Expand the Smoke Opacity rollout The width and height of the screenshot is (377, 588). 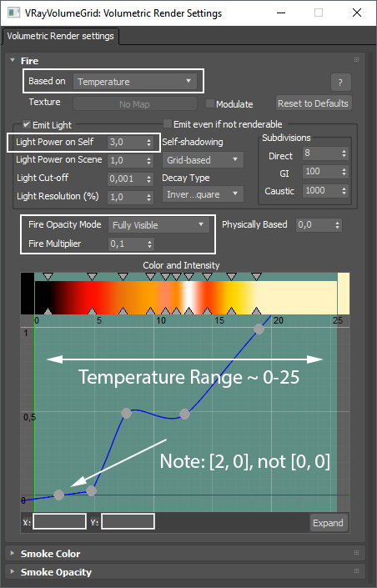coord(13,571)
